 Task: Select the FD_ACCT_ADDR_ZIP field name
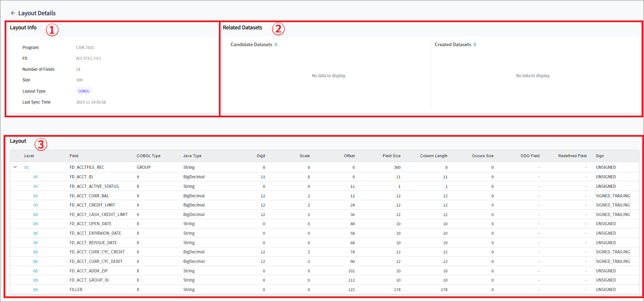click(89, 271)
